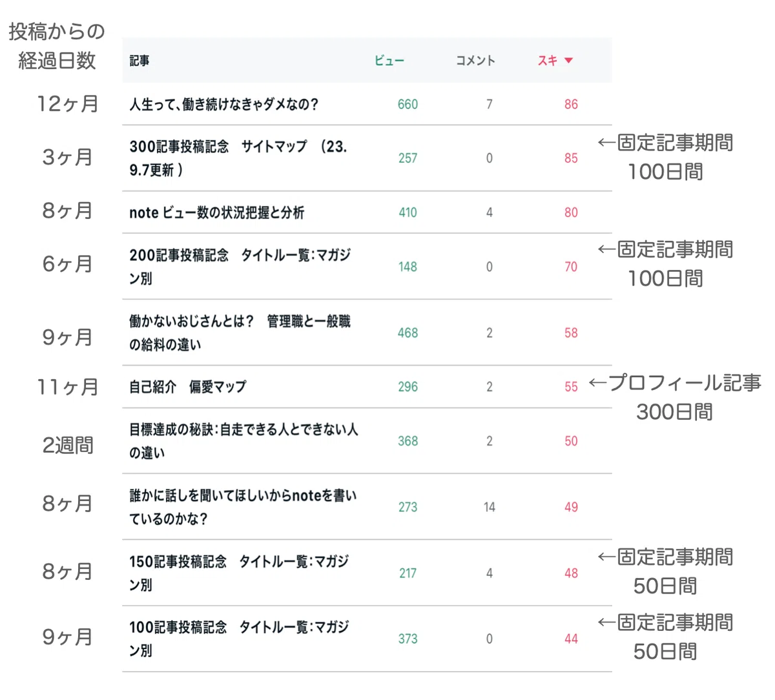Open 100記事投稿記念 タイトル一覧 article
Viewport: 775px width, 700px height.
(x=239, y=639)
